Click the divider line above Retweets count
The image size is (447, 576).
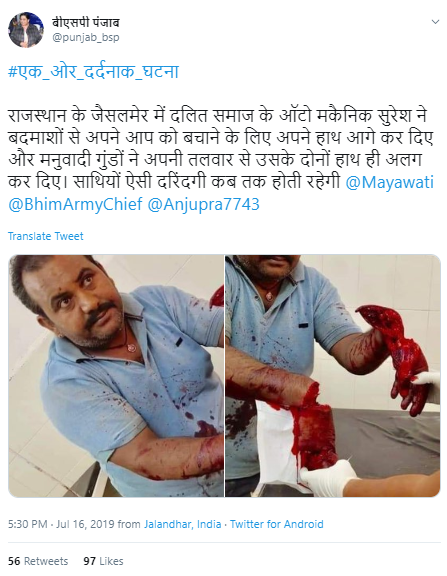point(224,542)
